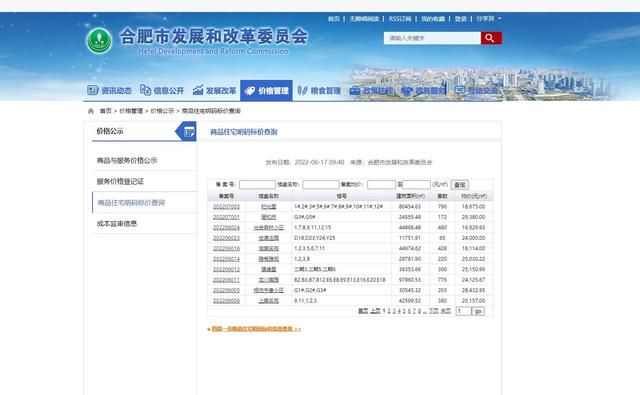Select the area cell 80454.63

(410, 207)
